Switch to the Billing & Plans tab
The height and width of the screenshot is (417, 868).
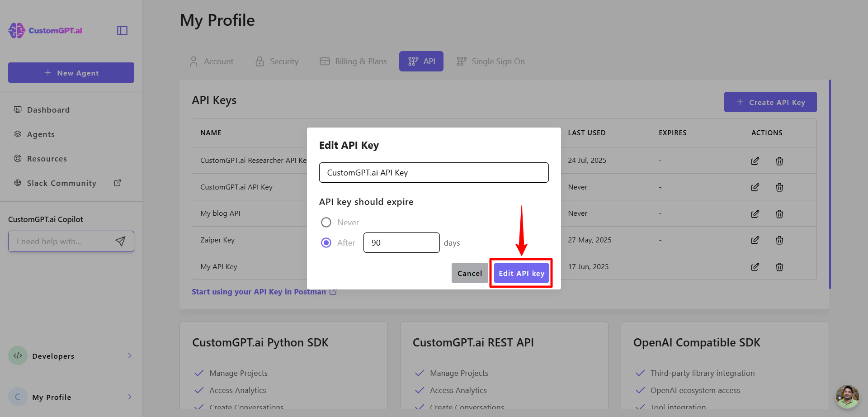(x=353, y=62)
